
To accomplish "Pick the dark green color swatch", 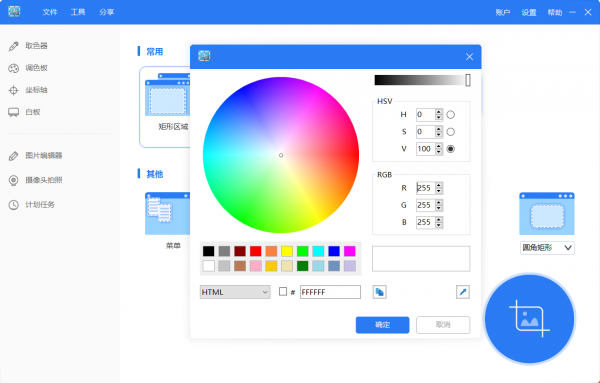I will point(303,266).
